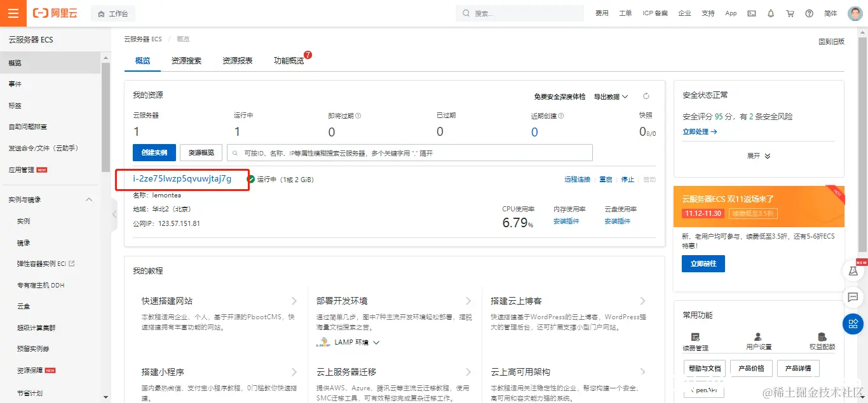Image resolution: width=868 pixels, height=403 pixels.
Task: Open the 工单 menu in top bar
Action: pyautogui.click(x=625, y=13)
